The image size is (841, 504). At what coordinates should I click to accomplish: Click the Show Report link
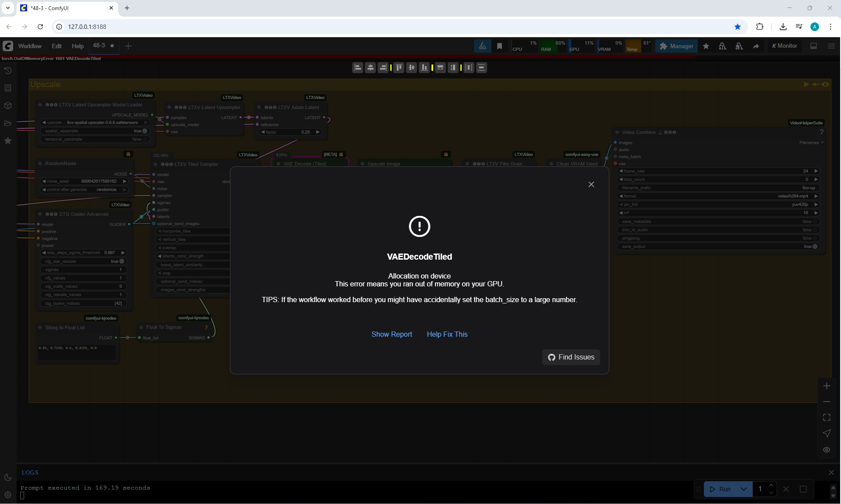(392, 334)
